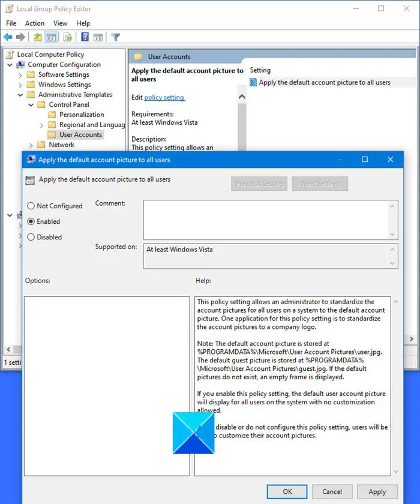Image resolution: width=420 pixels, height=504 pixels.
Task: Click the Up one level folder icon
Action: pyautogui.click(x=38, y=37)
